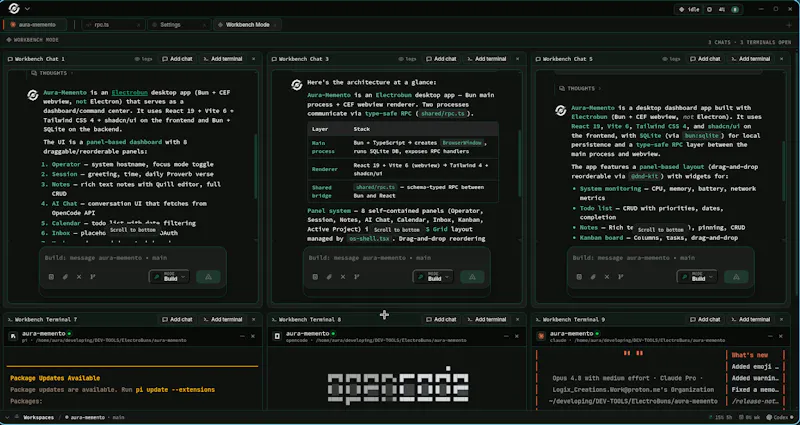
Task: Add a new tab with the plus icon
Action: click(x=789, y=24)
